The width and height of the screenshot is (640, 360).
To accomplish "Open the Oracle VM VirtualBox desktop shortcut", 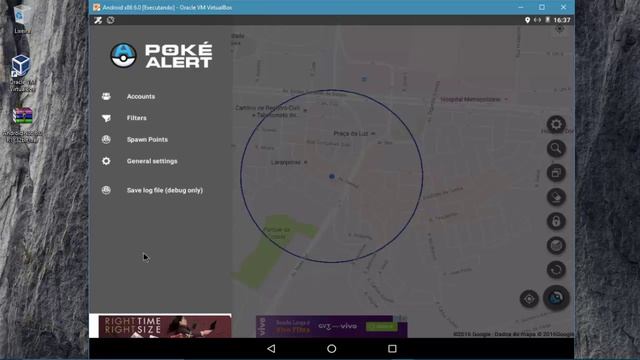I will click(22, 73).
